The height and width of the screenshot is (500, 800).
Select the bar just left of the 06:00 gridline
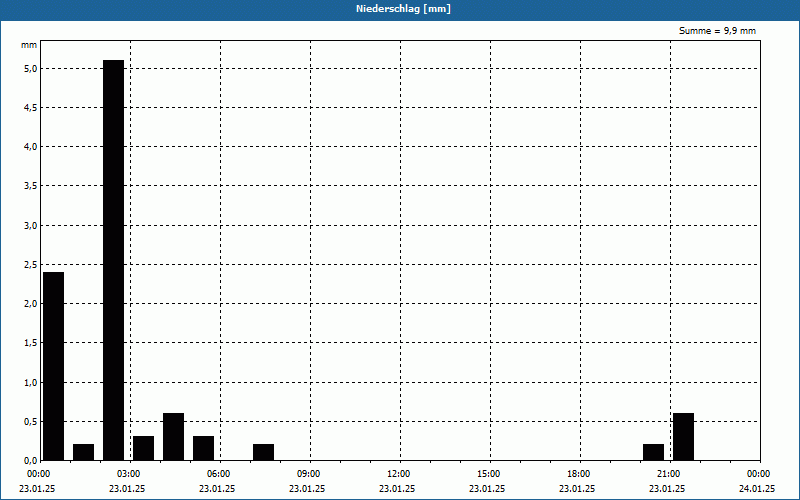[x=203, y=448]
